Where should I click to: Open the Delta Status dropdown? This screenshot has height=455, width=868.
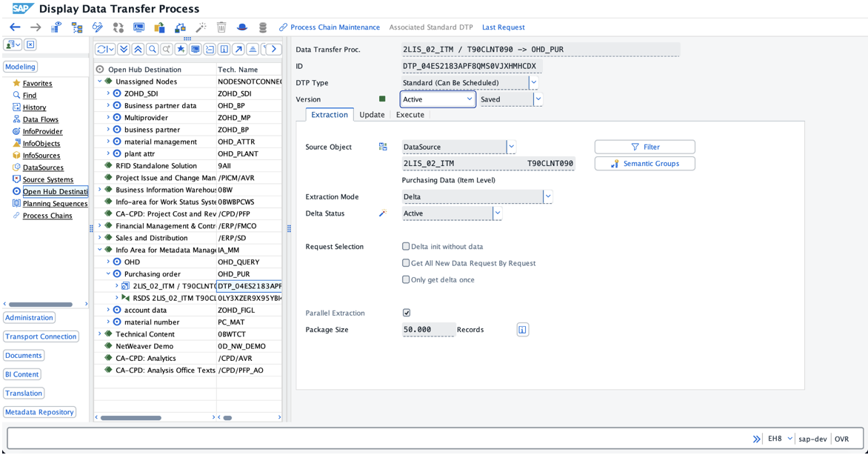(498, 213)
